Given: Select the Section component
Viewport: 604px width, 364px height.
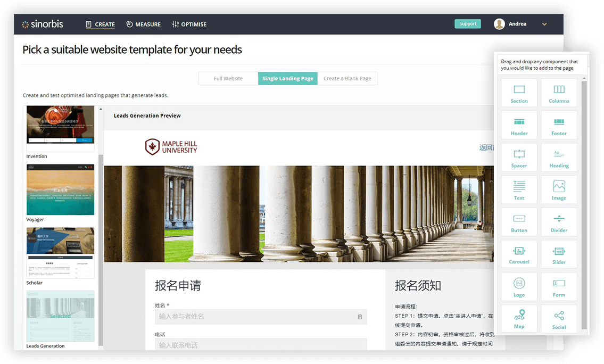Looking at the screenshot, I should pyautogui.click(x=518, y=92).
